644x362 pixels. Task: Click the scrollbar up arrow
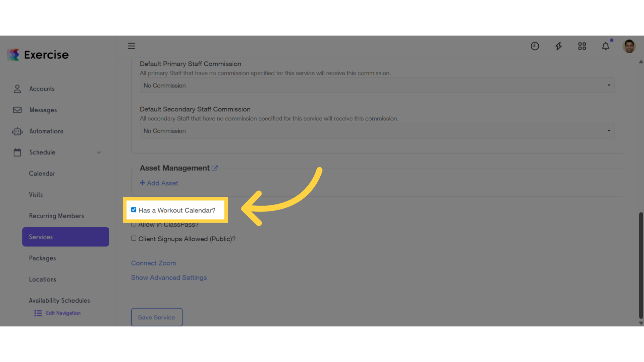641,62
